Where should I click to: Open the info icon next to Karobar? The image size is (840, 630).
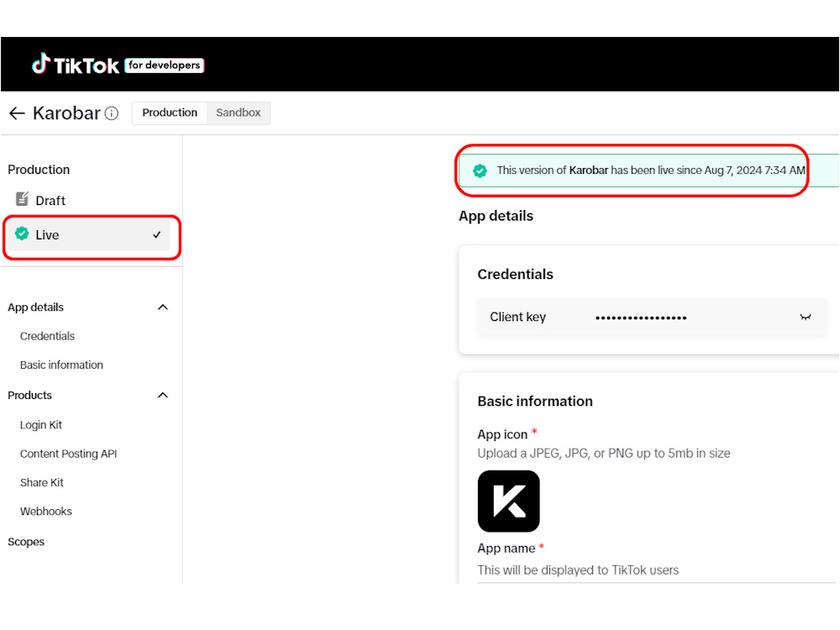click(112, 113)
